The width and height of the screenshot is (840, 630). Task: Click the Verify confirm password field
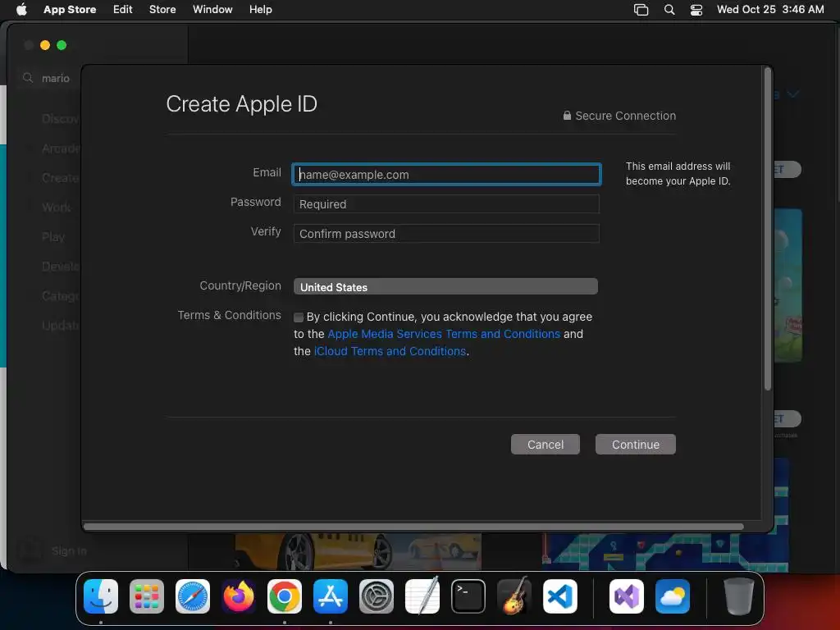tap(446, 234)
